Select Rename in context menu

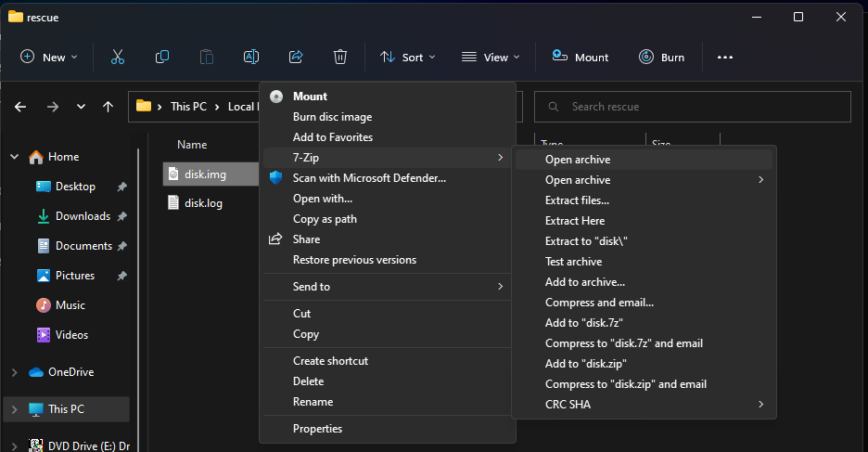coord(388,402)
